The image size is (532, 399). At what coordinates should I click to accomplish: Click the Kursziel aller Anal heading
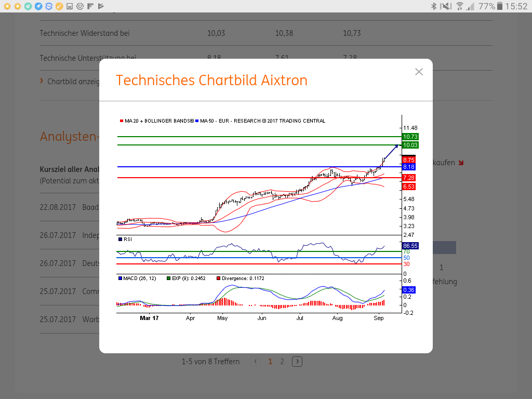point(69,169)
